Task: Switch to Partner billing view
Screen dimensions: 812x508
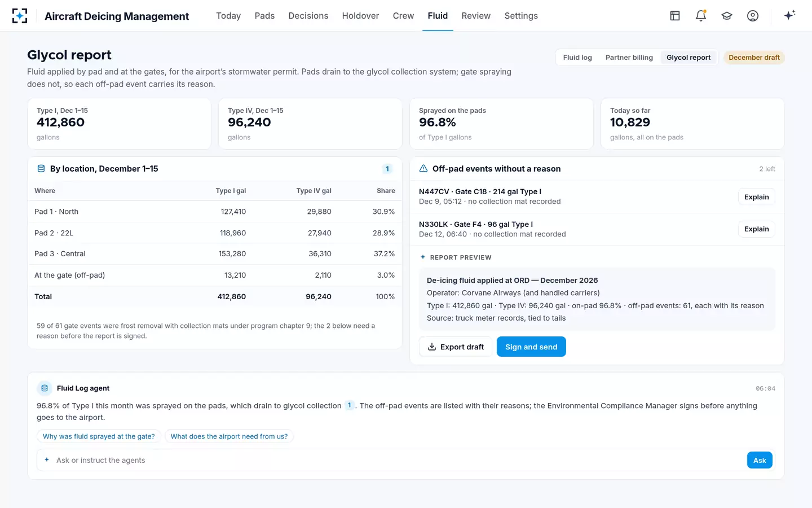Action: coord(629,58)
